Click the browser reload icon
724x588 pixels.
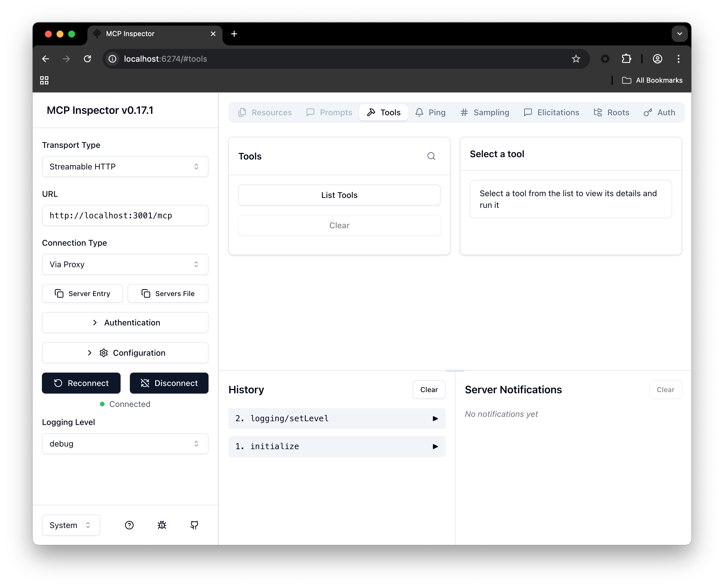point(87,59)
